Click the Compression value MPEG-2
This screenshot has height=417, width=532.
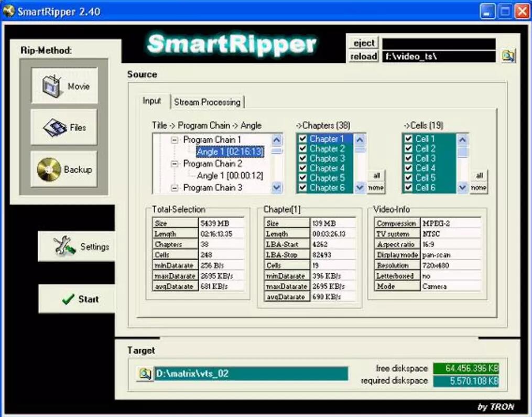451,223
